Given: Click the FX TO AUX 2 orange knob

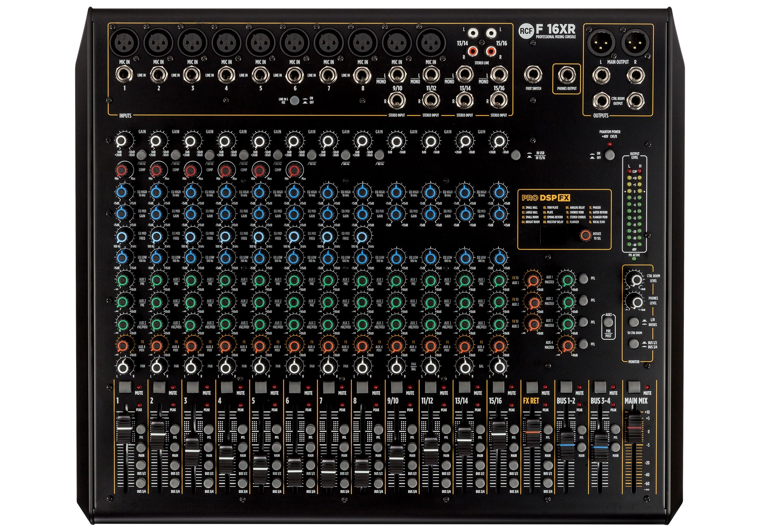Looking at the screenshot, I should 534,302.
